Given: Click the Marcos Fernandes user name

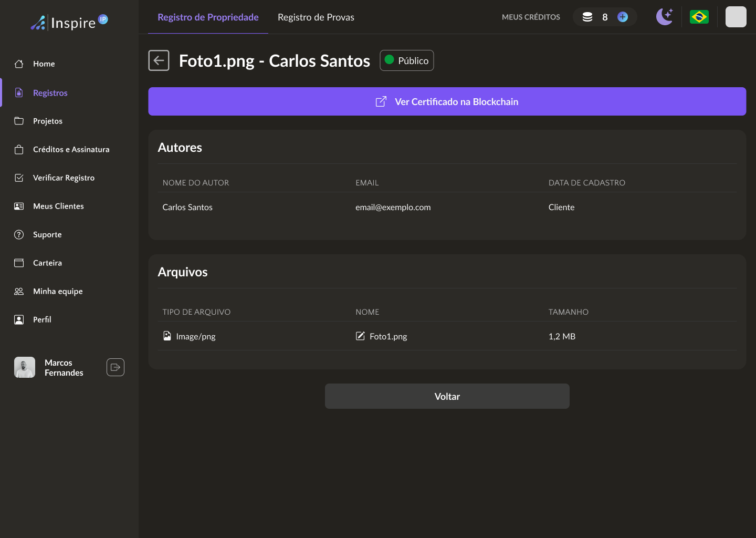Looking at the screenshot, I should click(64, 367).
